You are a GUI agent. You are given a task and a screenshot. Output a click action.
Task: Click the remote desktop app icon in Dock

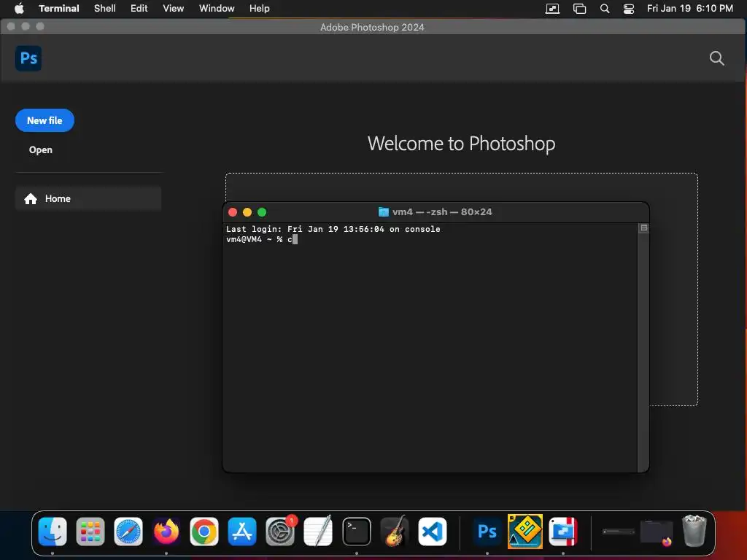[563, 532]
